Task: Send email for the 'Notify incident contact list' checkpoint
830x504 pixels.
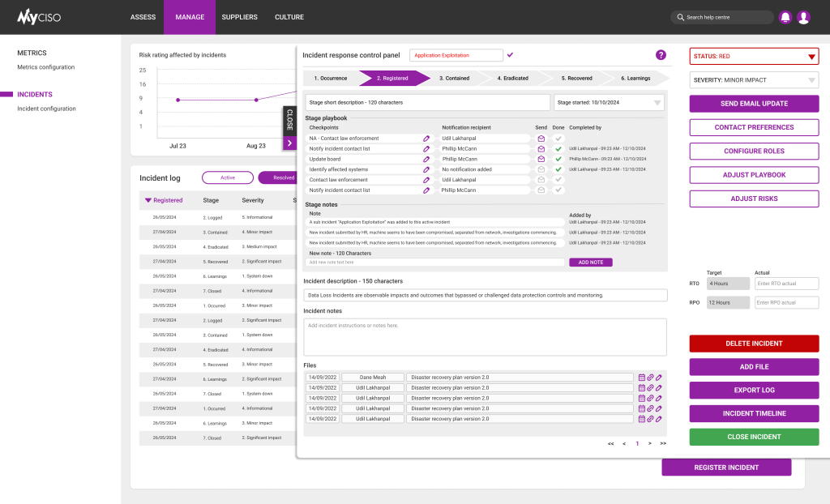Action: tap(540, 147)
